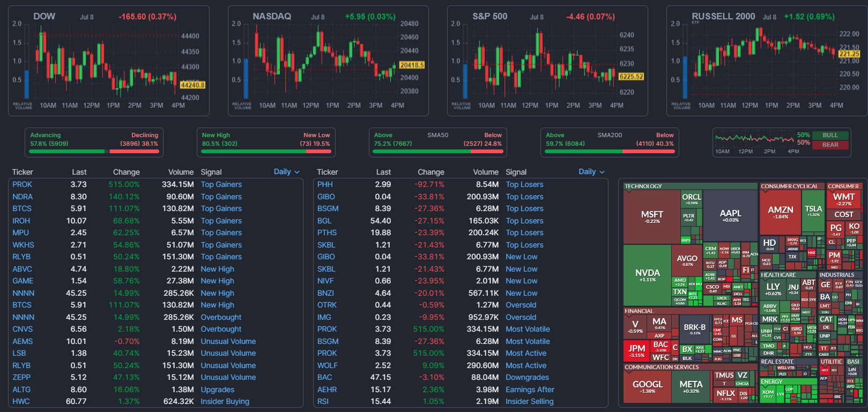Open the DOW index chart
The image size is (868, 412).
click(109, 61)
